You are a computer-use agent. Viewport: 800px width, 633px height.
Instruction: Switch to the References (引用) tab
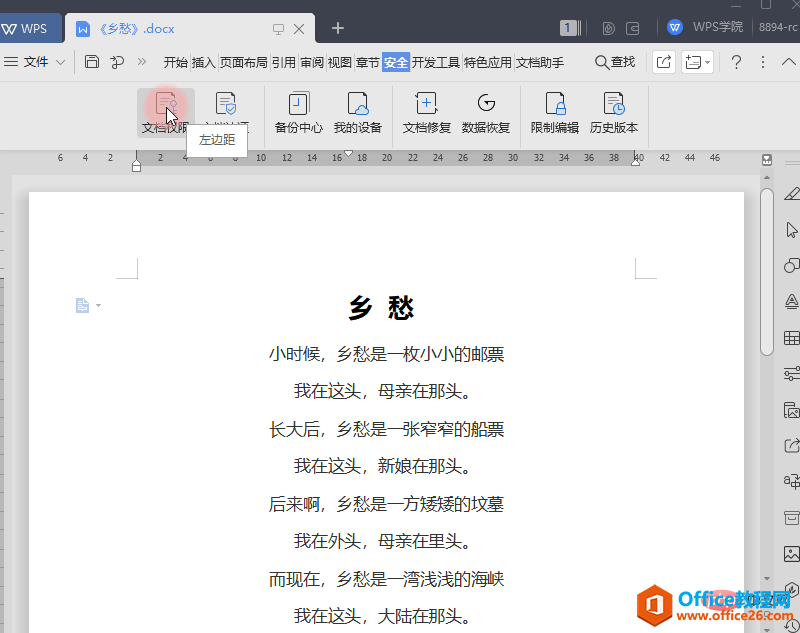point(283,62)
